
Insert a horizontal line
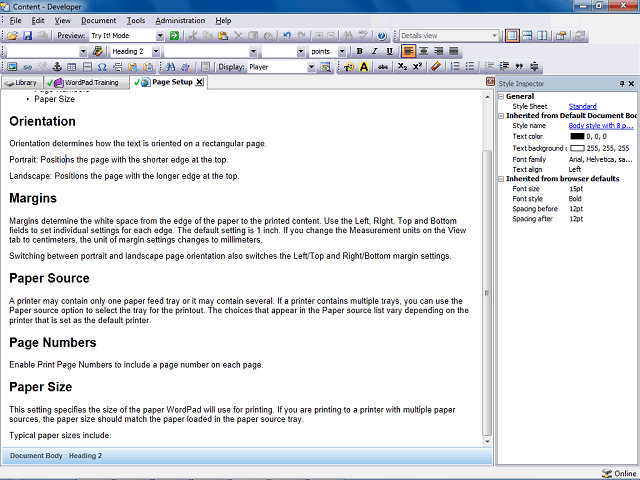87,67
